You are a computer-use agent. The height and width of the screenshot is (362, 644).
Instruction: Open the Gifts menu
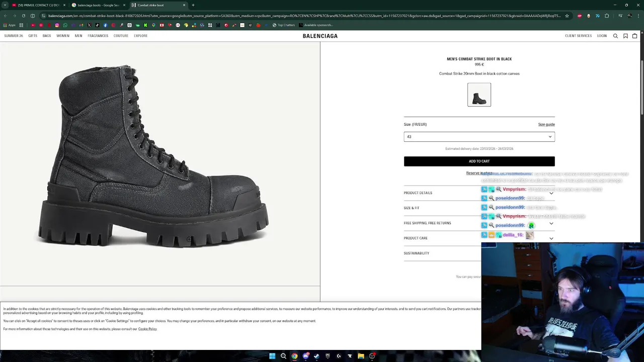coord(33,36)
